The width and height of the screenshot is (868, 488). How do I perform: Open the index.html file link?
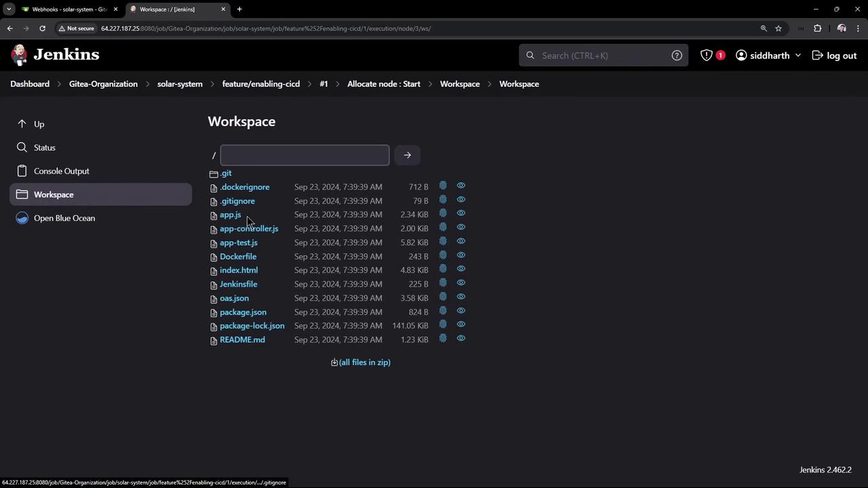239,270
